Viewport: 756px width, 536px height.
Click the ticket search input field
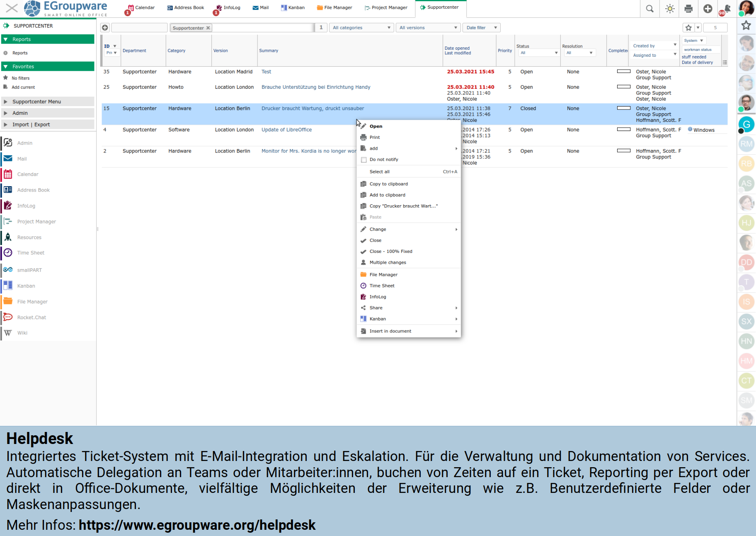click(x=139, y=28)
